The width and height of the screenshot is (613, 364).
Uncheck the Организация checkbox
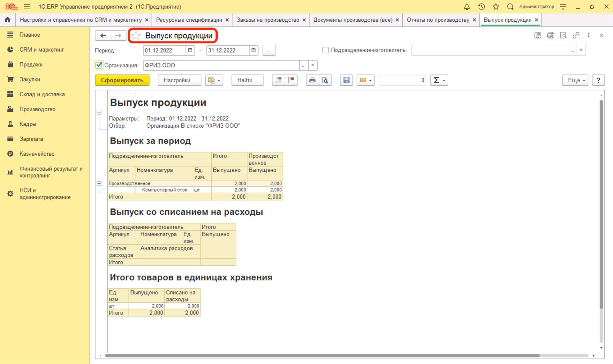99,65
